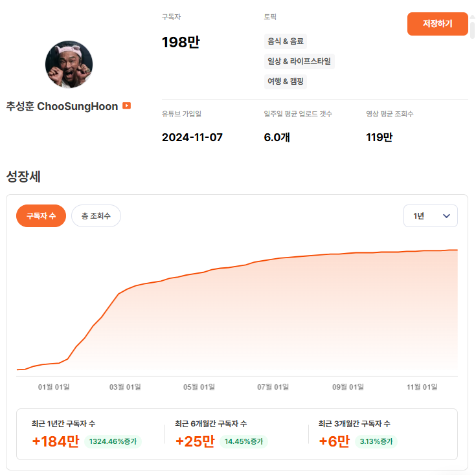The height and width of the screenshot is (475, 476).
Task: Click the YouTube icon beside ChooSungHoon
Action: pos(127,105)
